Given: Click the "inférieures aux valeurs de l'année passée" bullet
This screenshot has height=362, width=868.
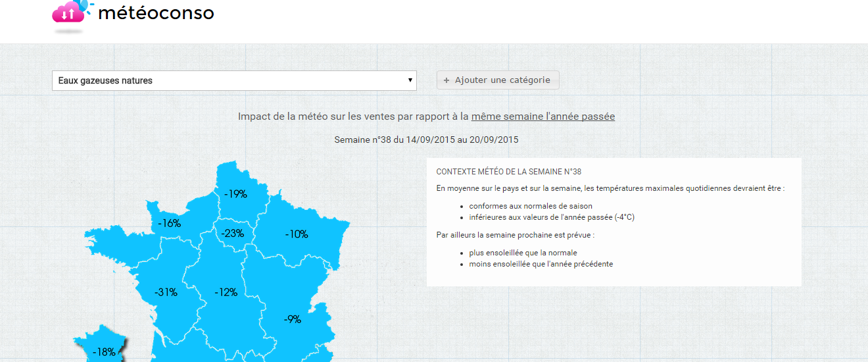Looking at the screenshot, I should pyautogui.click(x=551, y=217).
